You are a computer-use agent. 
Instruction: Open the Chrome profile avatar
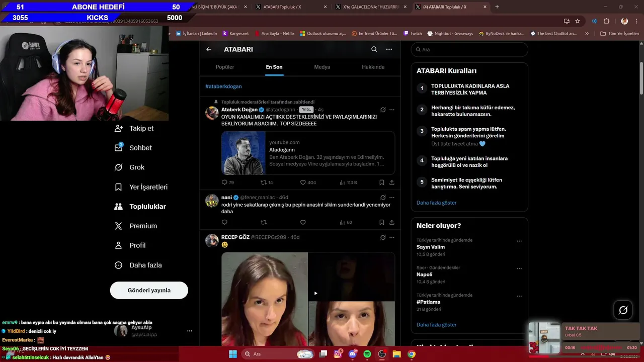[x=624, y=21]
